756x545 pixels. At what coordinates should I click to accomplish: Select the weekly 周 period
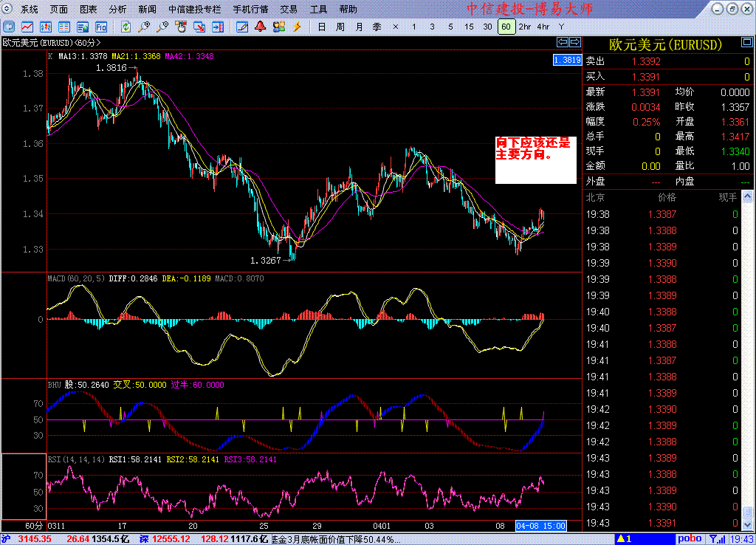(340, 27)
